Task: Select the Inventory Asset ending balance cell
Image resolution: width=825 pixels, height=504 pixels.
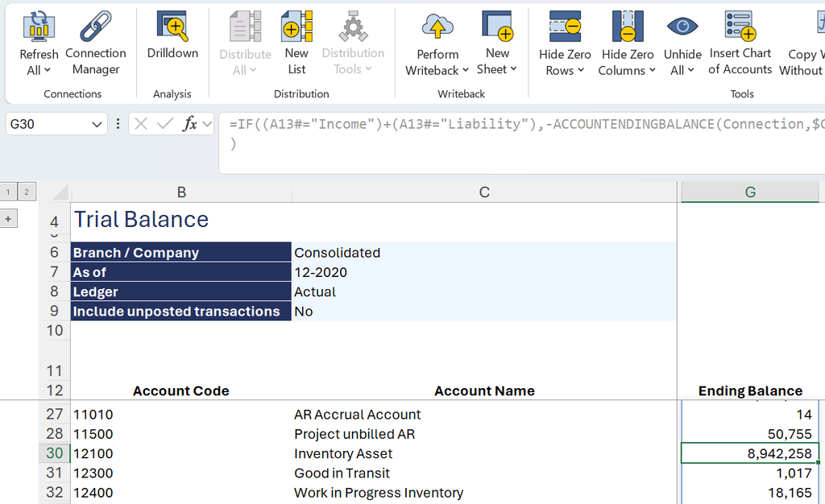Action: (x=750, y=453)
